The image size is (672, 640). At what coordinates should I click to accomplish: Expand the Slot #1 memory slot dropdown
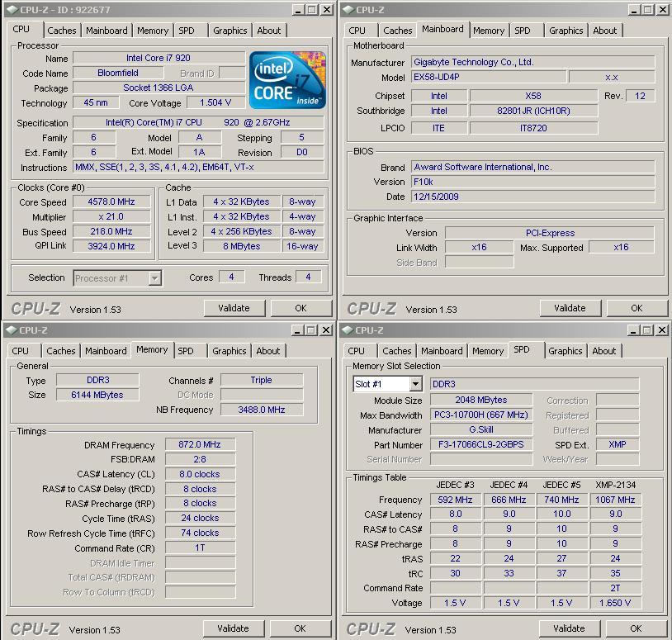[416, 384]
